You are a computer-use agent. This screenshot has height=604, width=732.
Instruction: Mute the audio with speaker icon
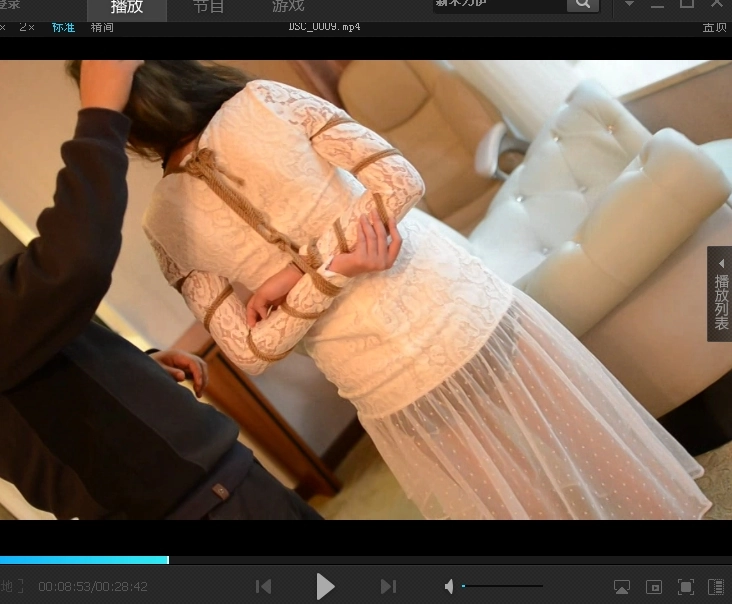(450, 586)
